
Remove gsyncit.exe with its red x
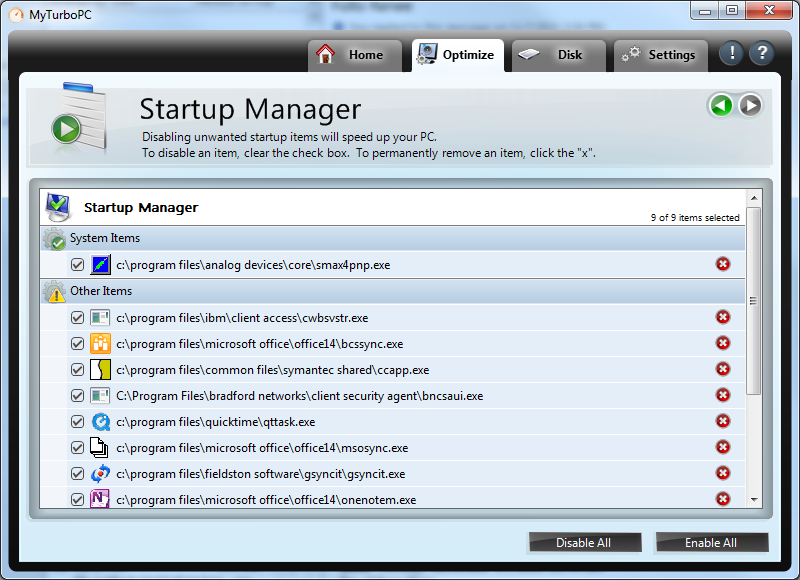(x=722, y=473)
